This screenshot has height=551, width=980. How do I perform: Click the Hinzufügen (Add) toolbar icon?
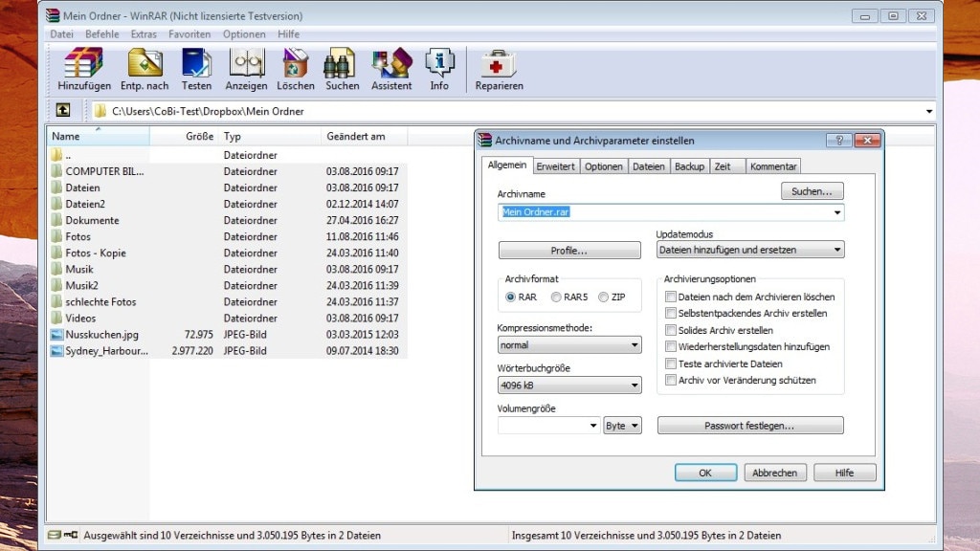(x=82, y=63)
